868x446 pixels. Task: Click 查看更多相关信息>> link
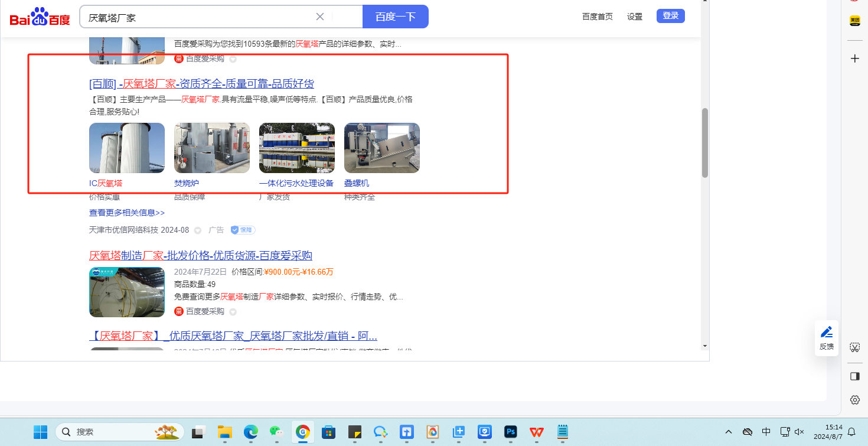127,213
